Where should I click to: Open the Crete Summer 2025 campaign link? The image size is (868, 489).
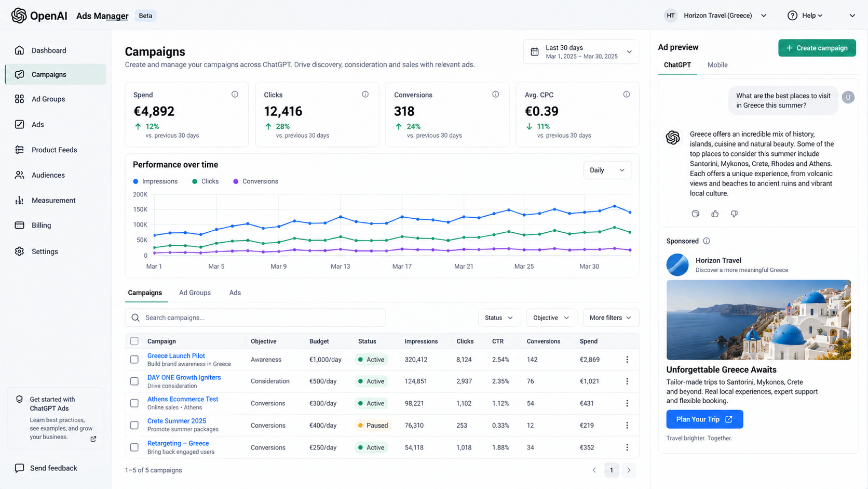[x=177, y=421]
